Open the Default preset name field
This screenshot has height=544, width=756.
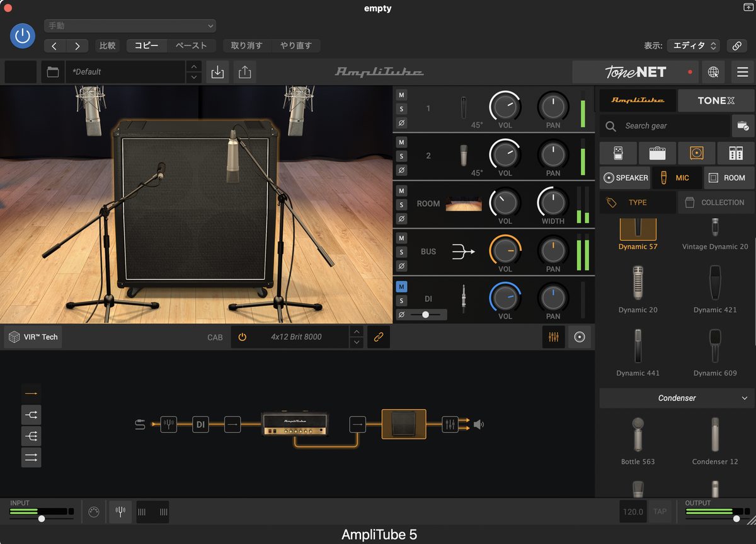[126, 72]
